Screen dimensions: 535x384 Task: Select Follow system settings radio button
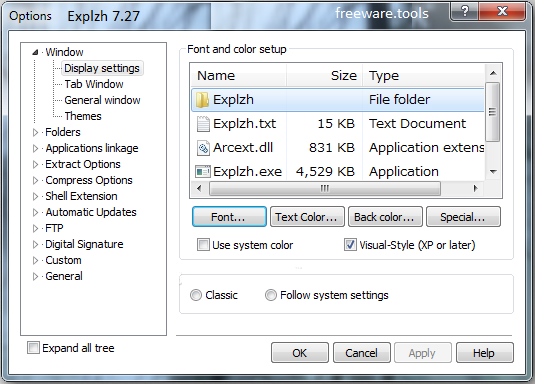(x=271, y=295)
